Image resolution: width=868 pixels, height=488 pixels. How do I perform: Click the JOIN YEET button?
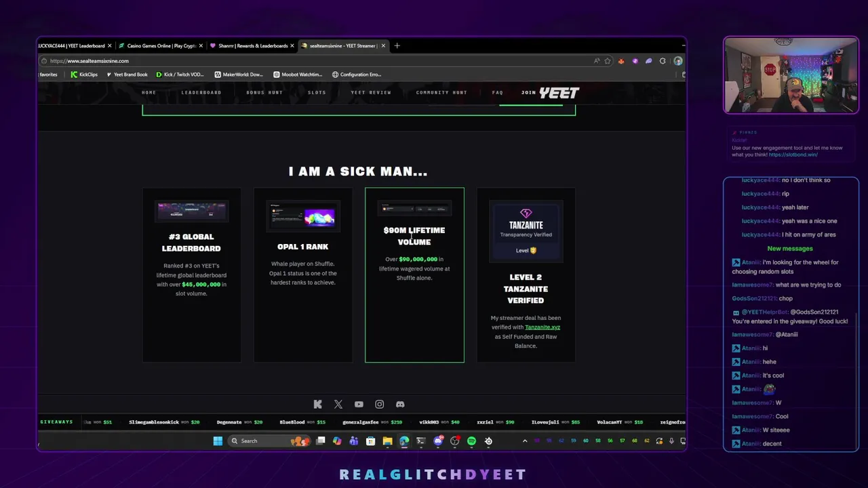550,93
